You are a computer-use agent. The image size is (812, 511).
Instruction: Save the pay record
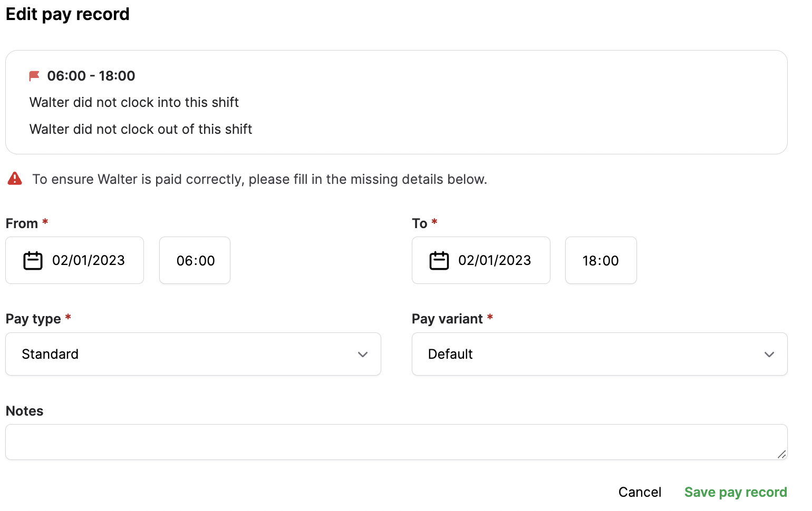[x=736, y=492]
